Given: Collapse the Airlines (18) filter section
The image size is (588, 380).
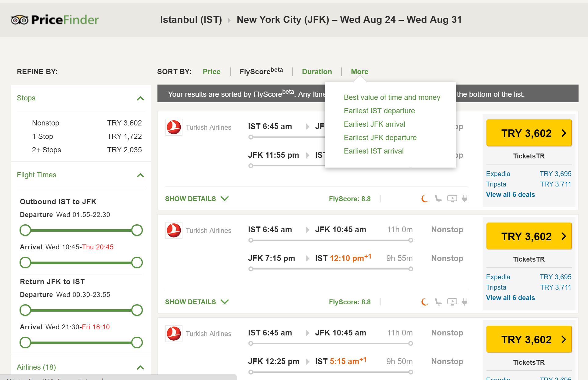Looking at the screenshot, I should tap(140, 367).
